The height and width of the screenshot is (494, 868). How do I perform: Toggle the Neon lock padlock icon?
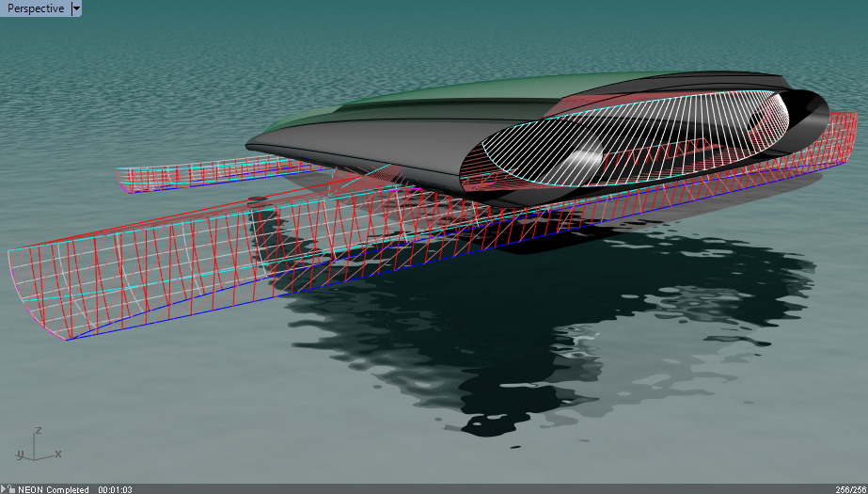click(x=11, y=489)
